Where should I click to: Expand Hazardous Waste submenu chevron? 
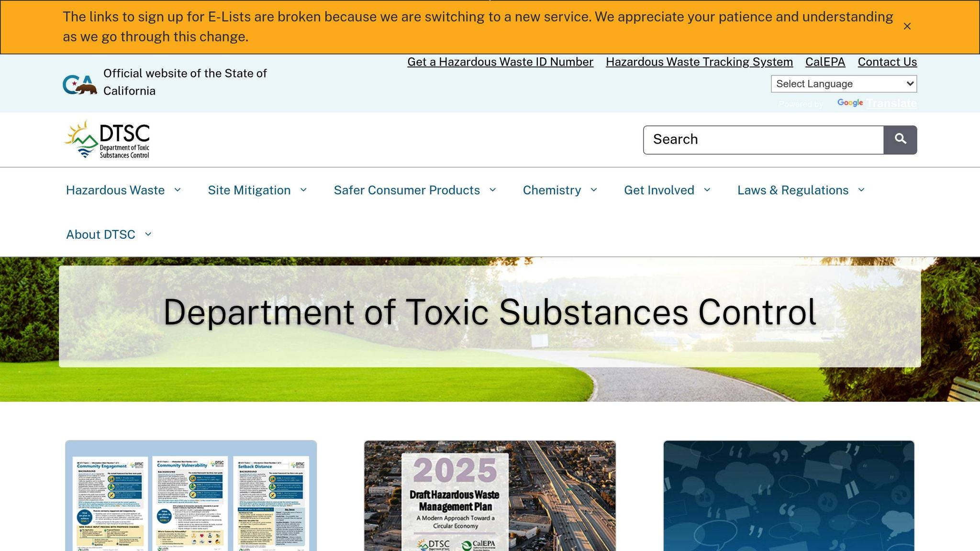pos(178,190)
